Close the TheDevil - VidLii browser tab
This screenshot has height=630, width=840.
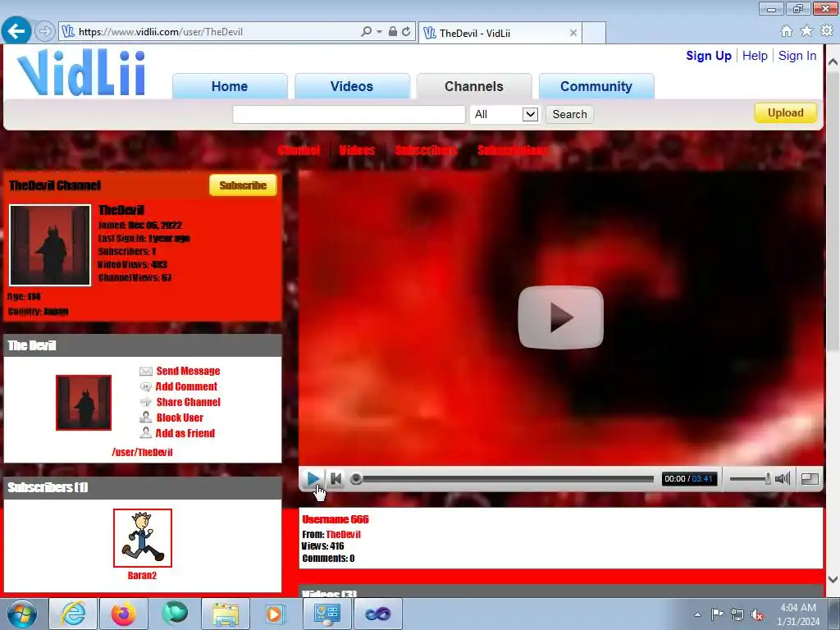point(573,33)
